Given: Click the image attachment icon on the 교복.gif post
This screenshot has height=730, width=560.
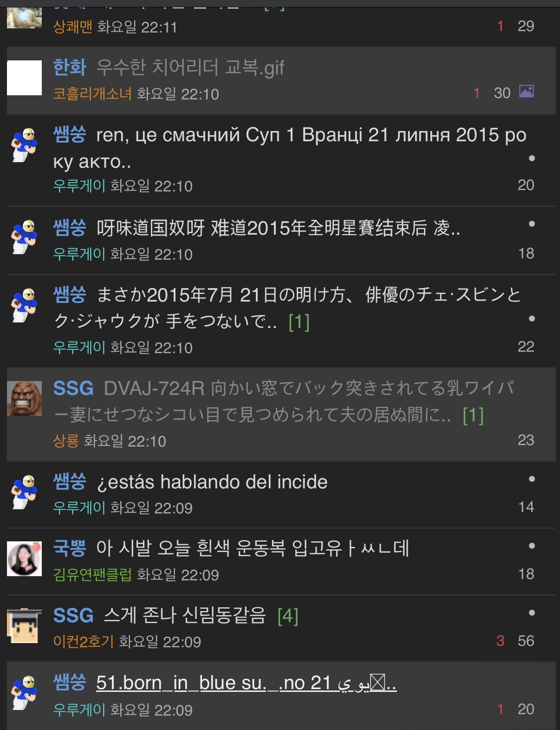Looking at the screenshot, I should (526, 92).
